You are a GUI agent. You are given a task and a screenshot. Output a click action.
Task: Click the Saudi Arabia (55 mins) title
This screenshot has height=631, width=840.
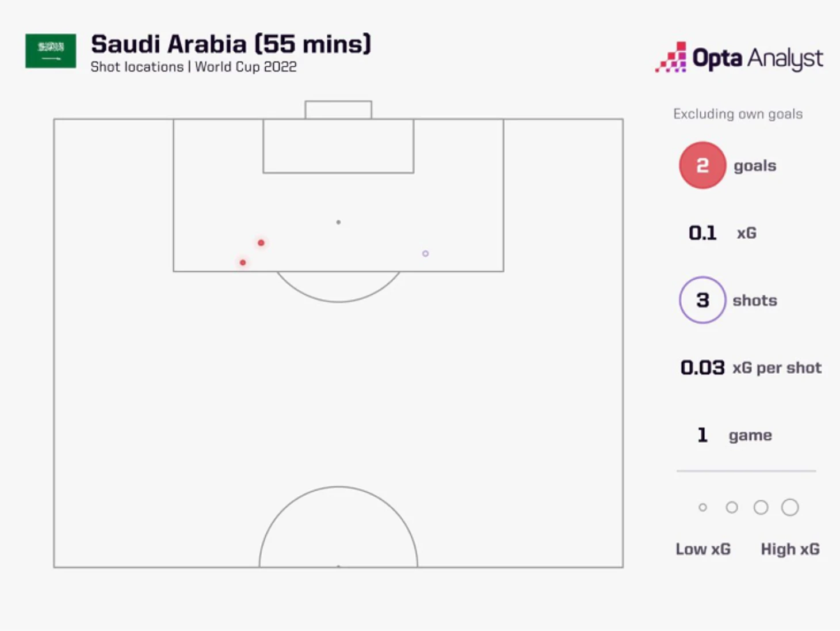click(231, 44)
